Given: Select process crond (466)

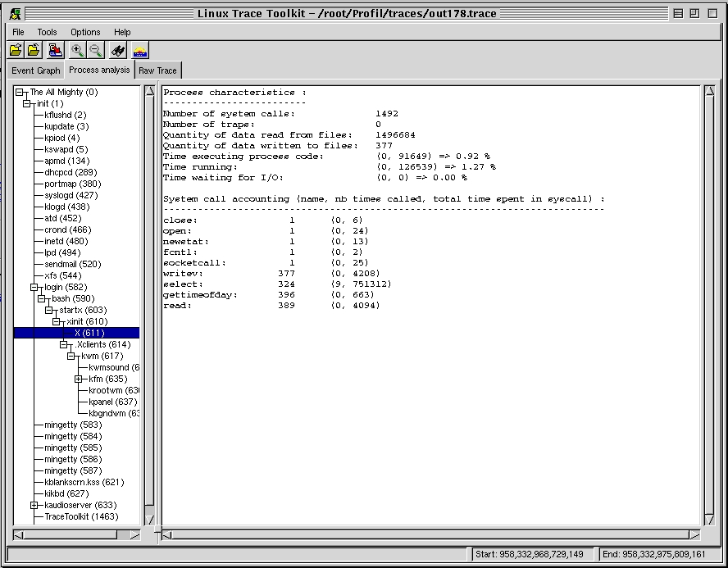Looking at the screenshot, I should pos(68,229).
